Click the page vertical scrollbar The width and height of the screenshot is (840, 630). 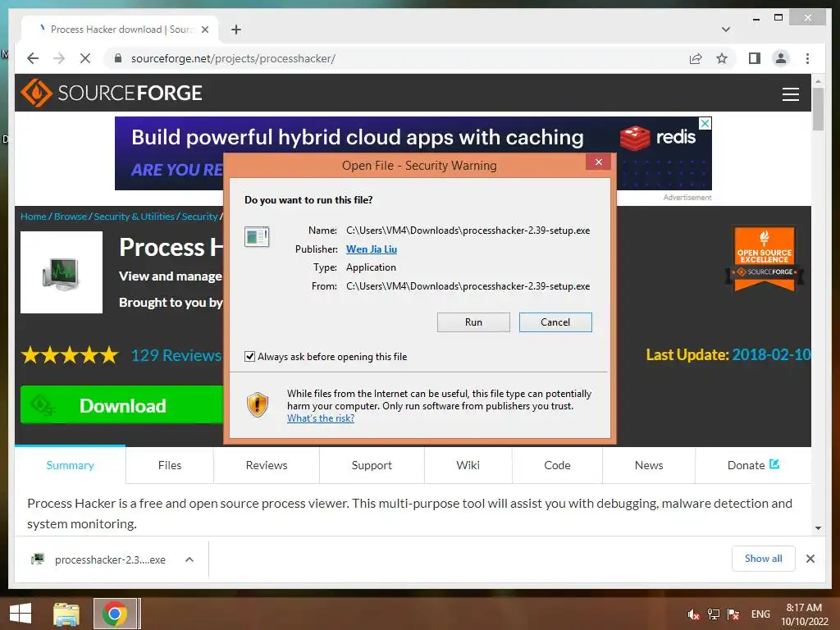click(818, 110)
